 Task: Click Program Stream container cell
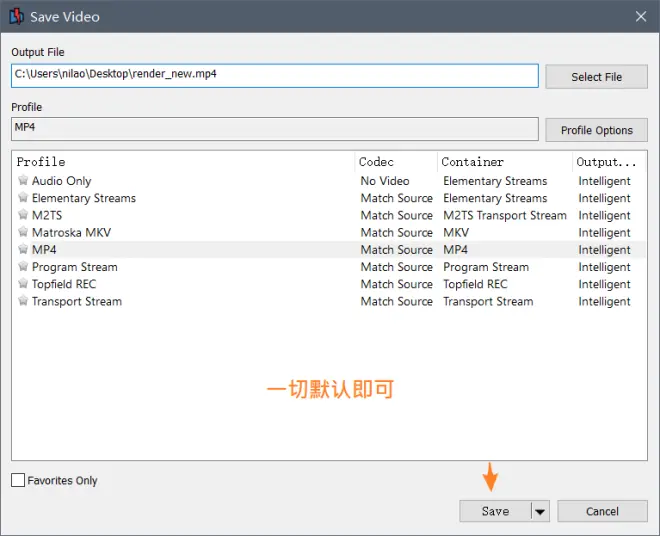pos(486,267)
